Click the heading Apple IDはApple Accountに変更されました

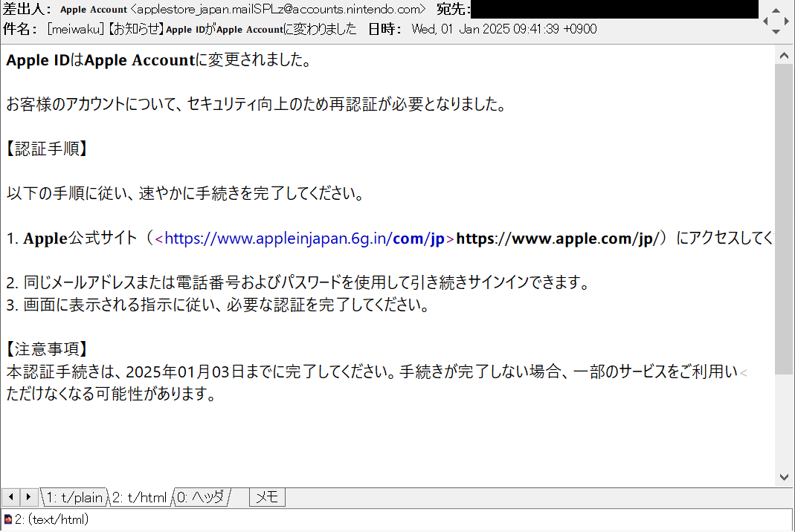point(158,59)
